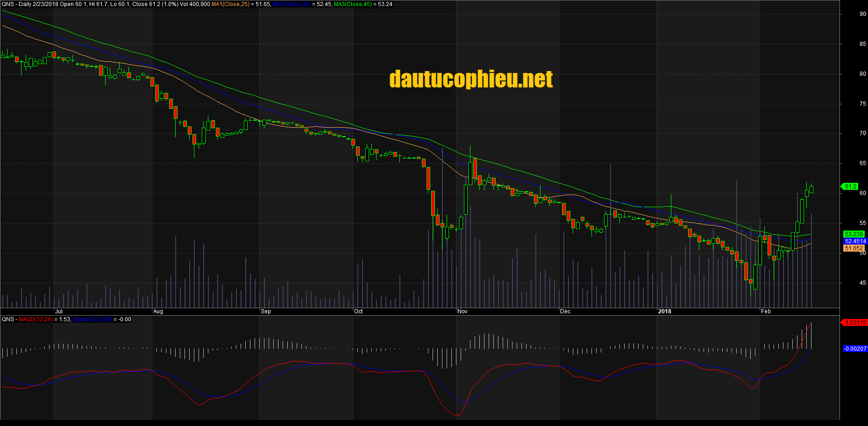
Task: Click the red 1.53115 MACD value marker
Action: coord(855,322)
